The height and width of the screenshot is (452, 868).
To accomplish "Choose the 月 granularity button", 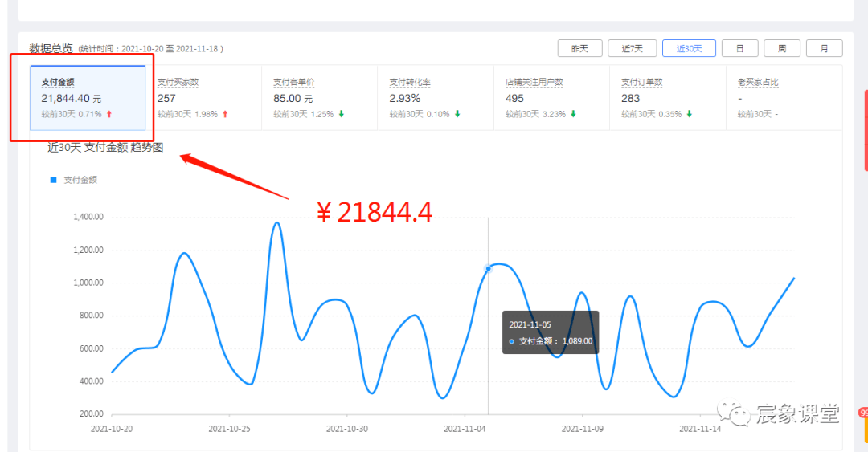I will (825, 49).
